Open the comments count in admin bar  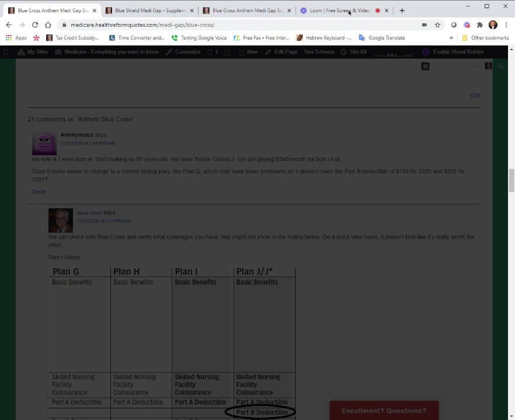(x=213, y=52)
